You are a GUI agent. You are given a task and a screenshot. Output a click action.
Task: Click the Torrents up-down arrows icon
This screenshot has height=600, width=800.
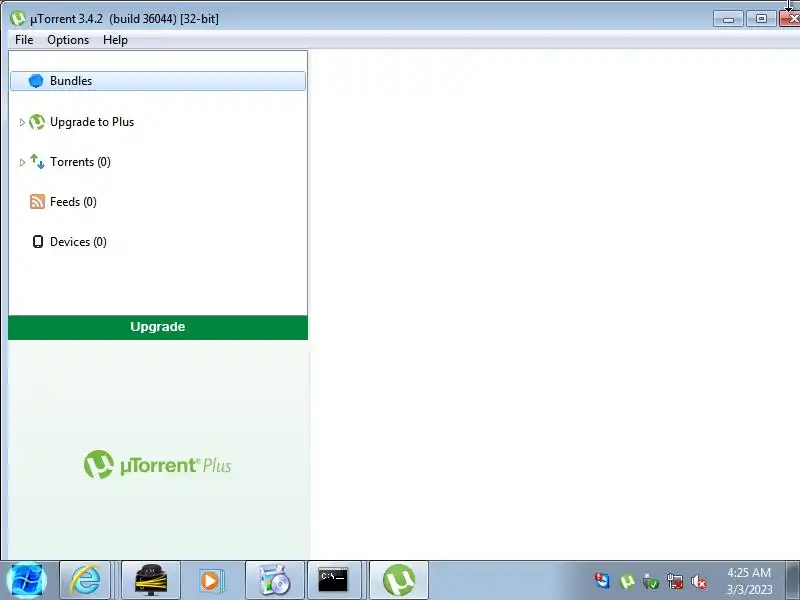click(37, 162)
